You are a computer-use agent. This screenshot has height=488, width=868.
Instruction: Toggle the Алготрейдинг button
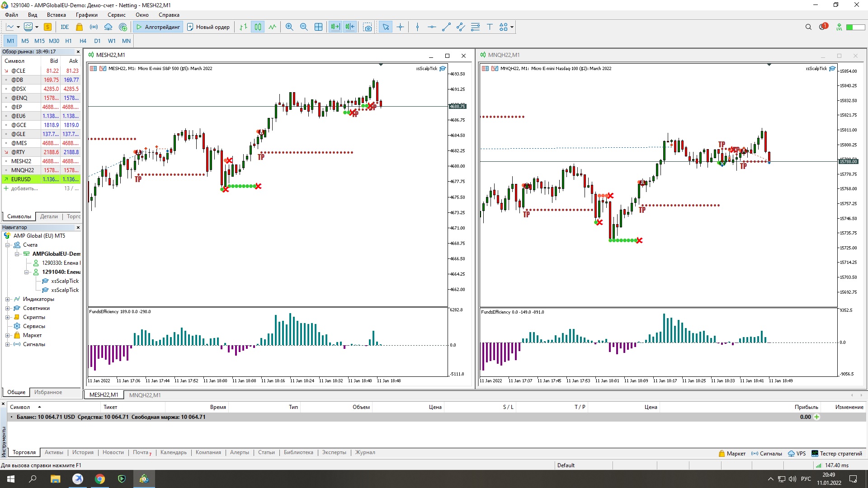158,27
